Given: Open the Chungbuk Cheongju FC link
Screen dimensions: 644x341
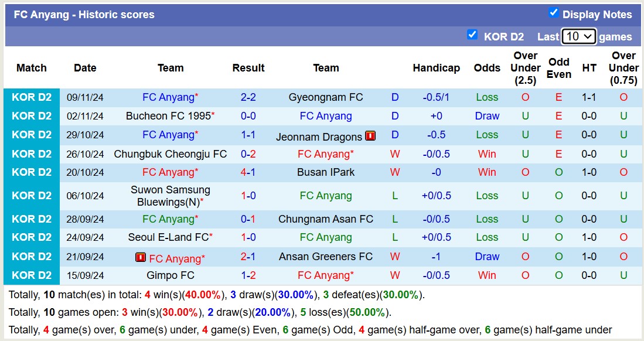Looking at the screenshot, I should pyautogui.click(x=170, y=154).
